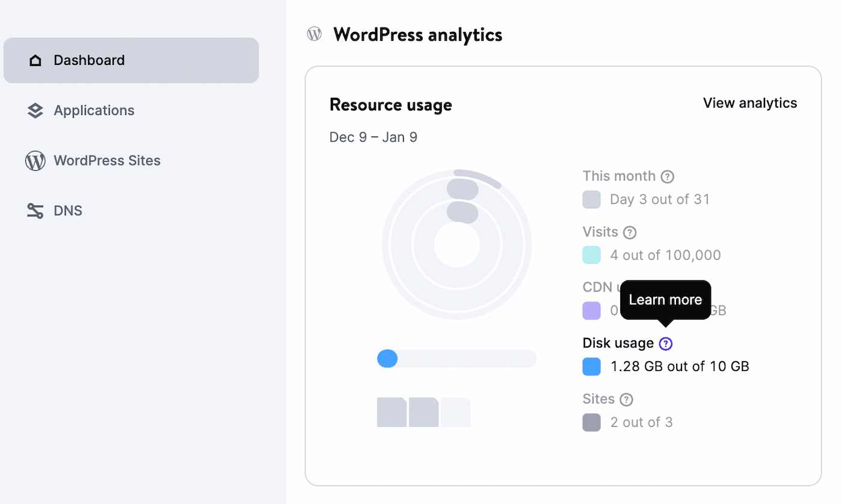Click the WordPress logo beside the analytics heading
The width and height of the screenshot is (842, 504).
[314, 34]
